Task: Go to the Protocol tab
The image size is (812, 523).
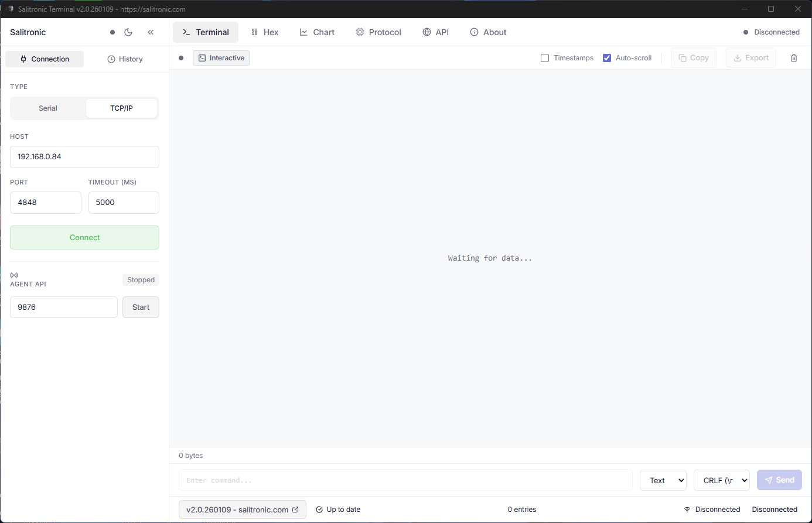Action: coord(378,32)
